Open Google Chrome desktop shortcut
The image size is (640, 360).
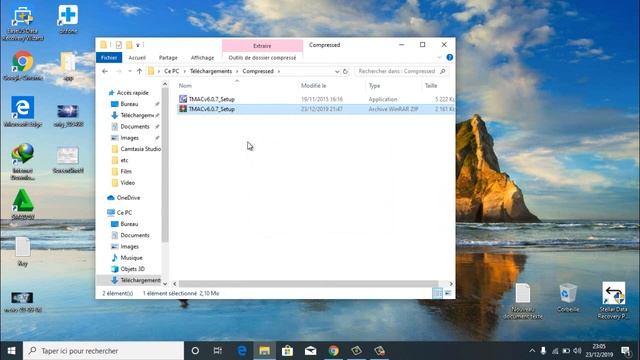pyautogui.click(x=23, y=66)
